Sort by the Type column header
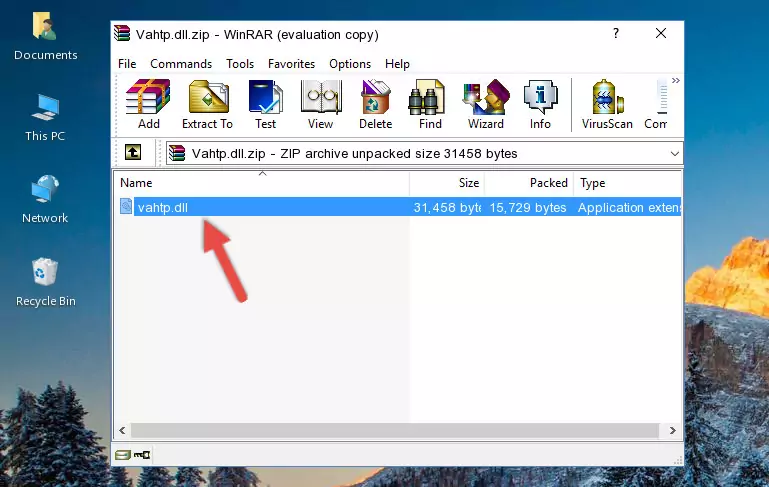Screen dimensions: 769x487 (x=627, y=182)
